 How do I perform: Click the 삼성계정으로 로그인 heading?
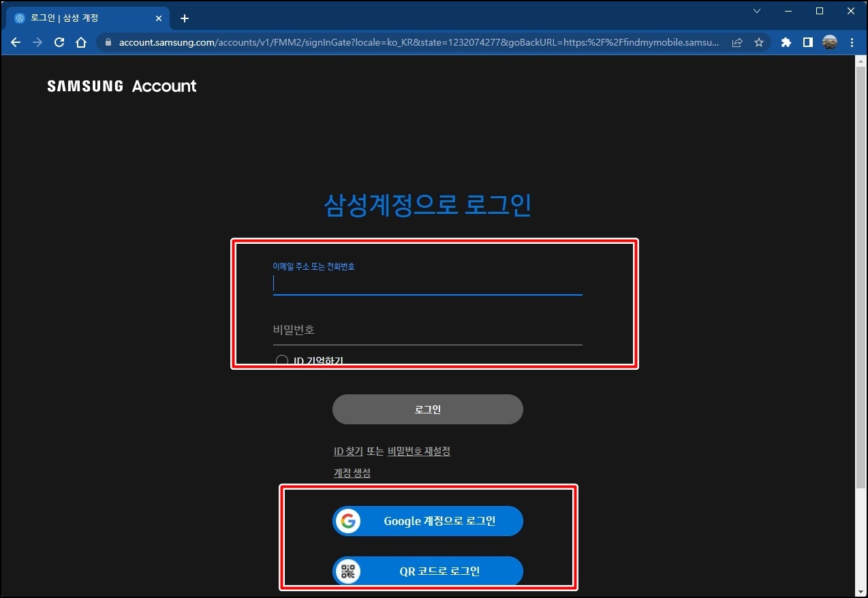coord(427,205)
